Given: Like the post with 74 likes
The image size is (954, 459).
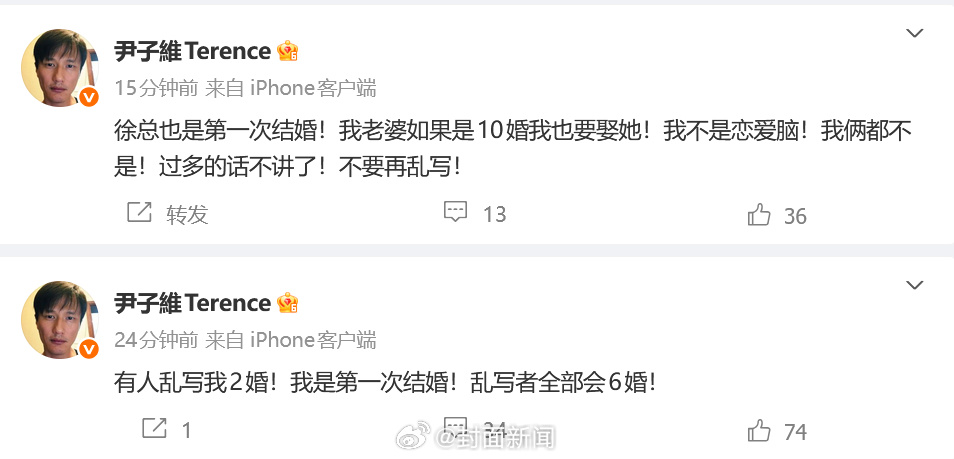Looking at the screenshot, I should point(759,431).
